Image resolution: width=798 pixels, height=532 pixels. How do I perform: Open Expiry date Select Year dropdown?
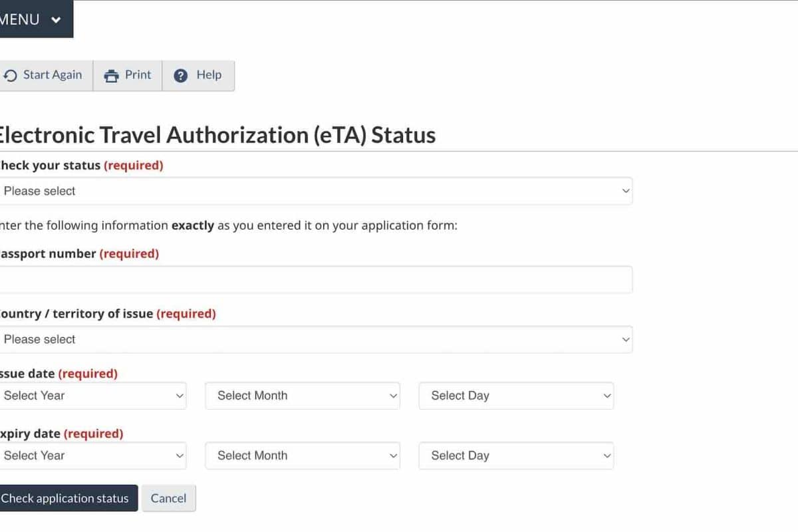92,456
